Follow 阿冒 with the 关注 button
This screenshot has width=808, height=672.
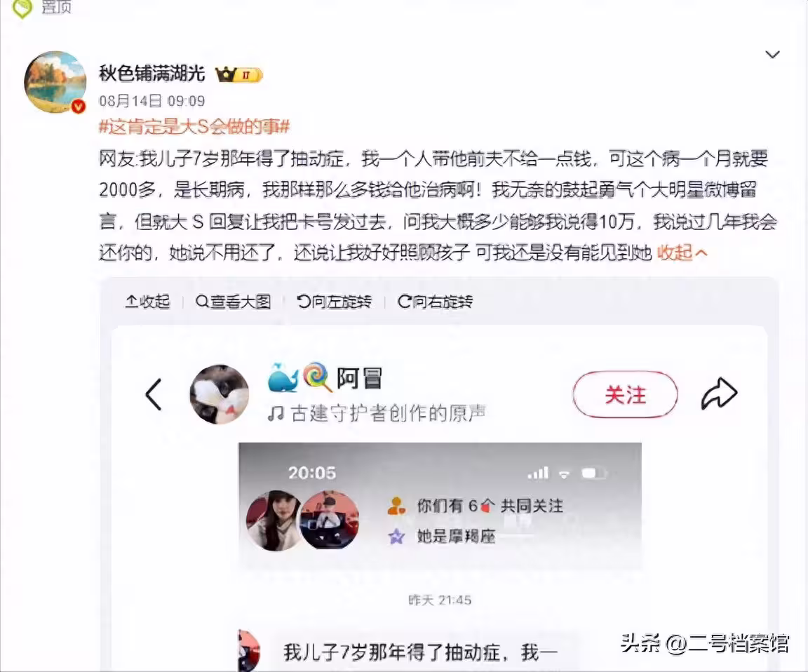(x=625, y=395)
